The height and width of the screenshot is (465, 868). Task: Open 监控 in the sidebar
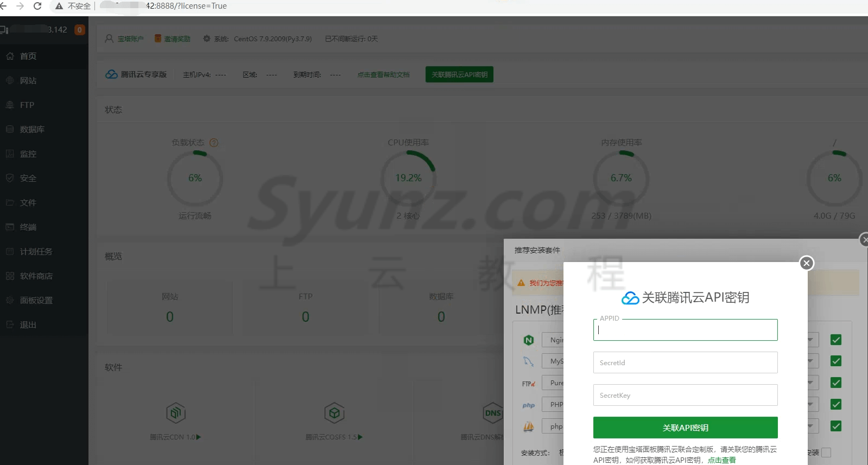pyautogui.click(x=28, y=154)
